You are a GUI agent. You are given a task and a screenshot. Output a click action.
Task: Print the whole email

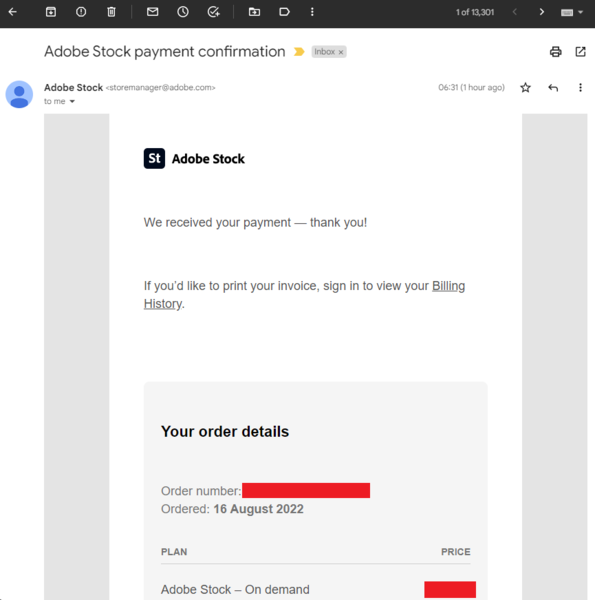click(x=556, y=52)
